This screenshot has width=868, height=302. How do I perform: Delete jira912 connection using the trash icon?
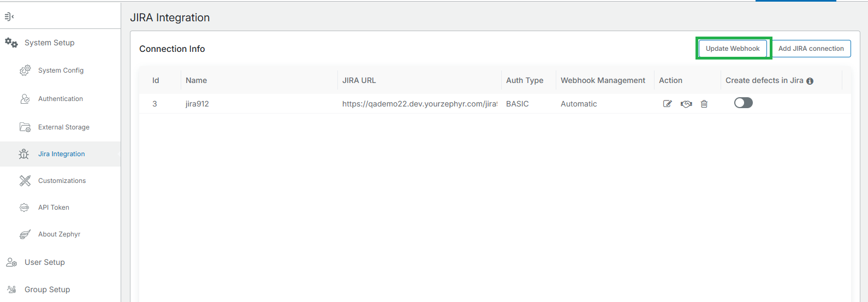point(704,104)
